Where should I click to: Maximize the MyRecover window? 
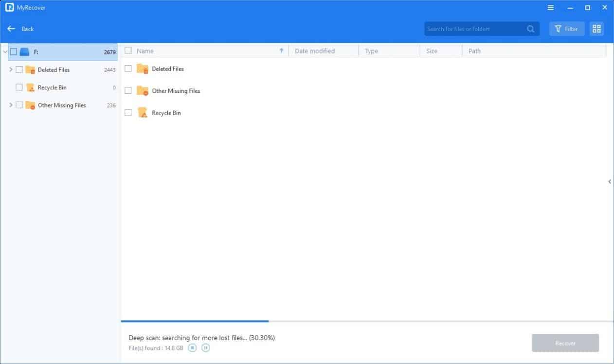pos(587,8)
